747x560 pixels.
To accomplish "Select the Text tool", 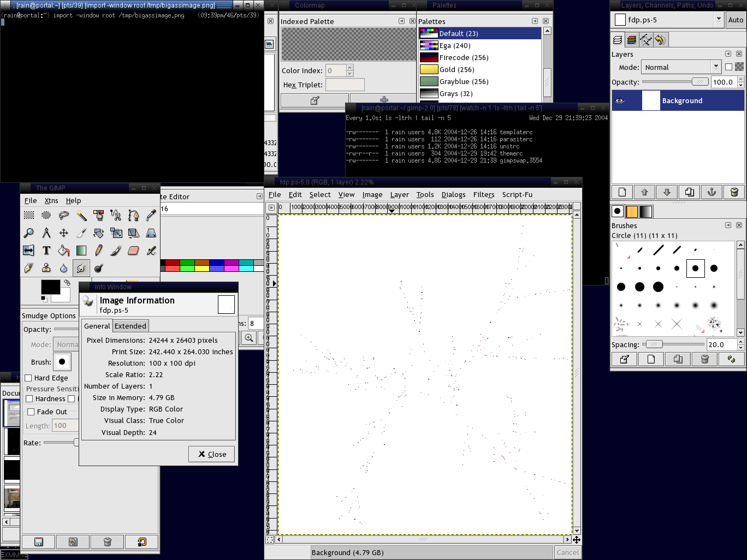I will pos(46,251).
